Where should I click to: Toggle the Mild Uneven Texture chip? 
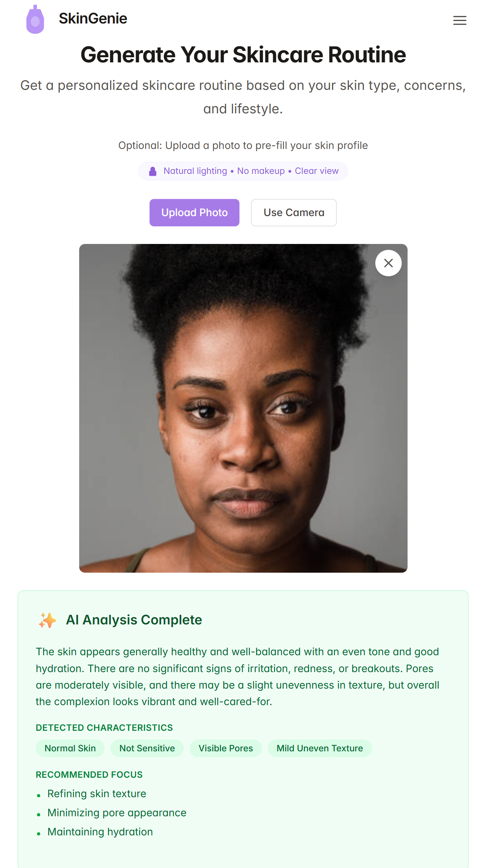319,748
